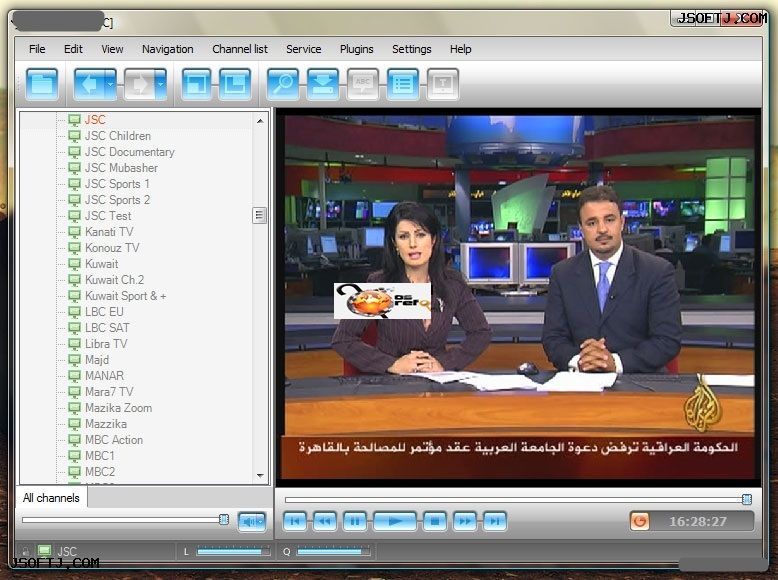Select the Mazzika channel
778x580 pixels.
[x=106, y=424]
